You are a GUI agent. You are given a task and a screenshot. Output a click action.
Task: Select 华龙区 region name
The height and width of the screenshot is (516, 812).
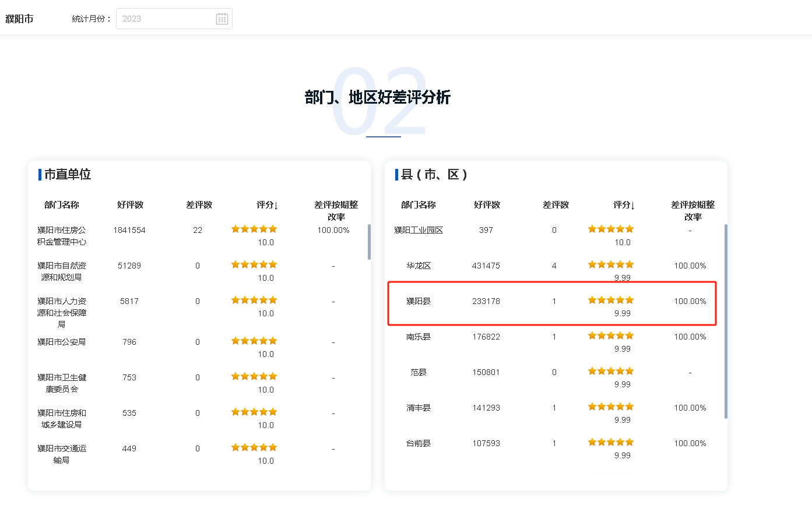(419, 266)
